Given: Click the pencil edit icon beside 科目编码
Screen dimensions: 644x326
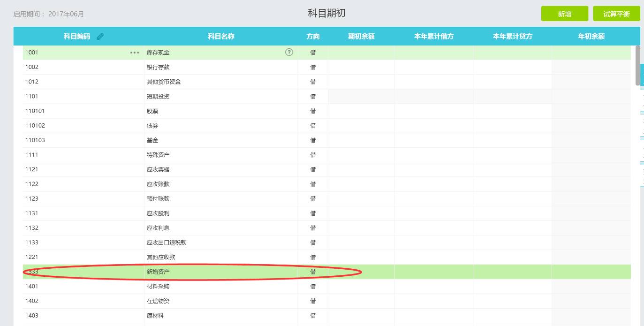Looking at the screenshot, I should pyautogui.click(x=100, y=37).
